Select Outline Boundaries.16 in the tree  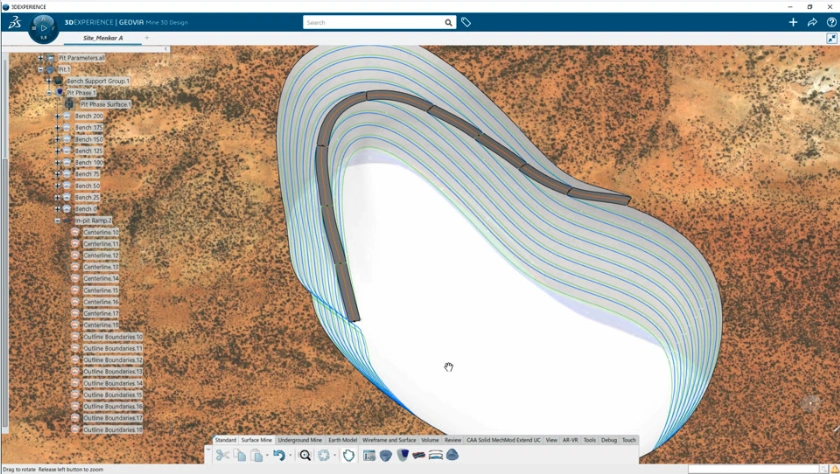click(x=112, y=407)
